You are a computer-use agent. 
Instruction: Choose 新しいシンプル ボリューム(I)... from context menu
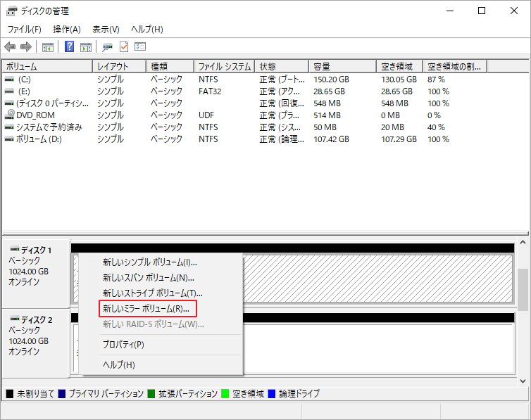click(161, 262)
